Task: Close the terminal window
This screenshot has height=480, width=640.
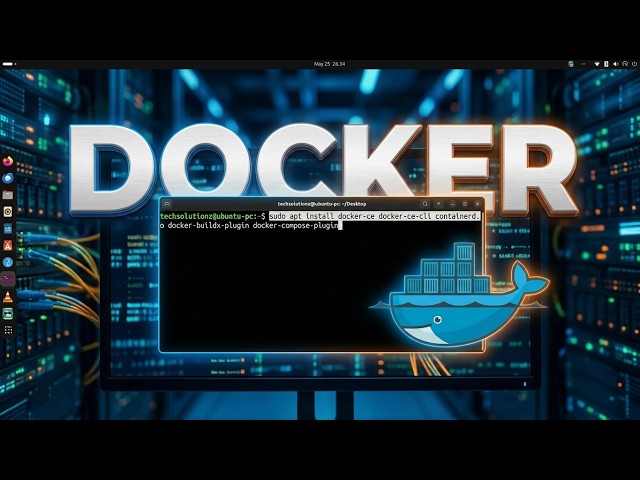Action: coord(477,204)
